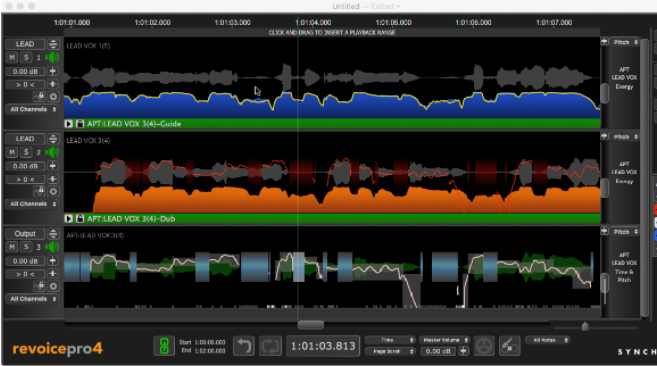This screenshot has height=366, width=657.
Task: Toggle the green speaker on Output track 3
Action: point(52,247)
